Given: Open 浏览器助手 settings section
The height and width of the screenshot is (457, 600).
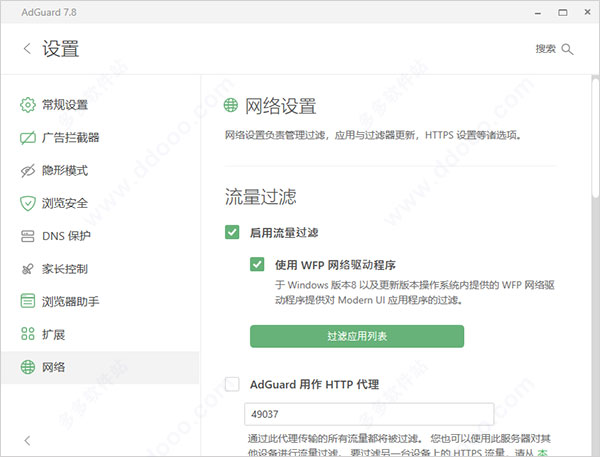Looking at the screenshot, I should coord(100,301).
